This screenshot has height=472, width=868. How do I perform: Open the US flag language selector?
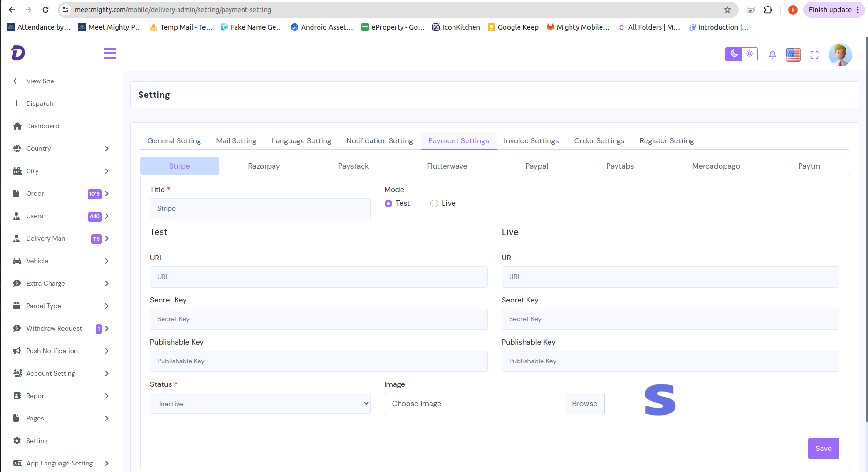[794, 55]
